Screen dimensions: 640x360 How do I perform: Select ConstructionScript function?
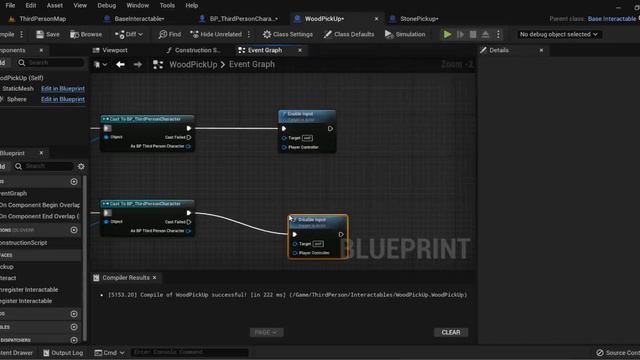[24, 243]
